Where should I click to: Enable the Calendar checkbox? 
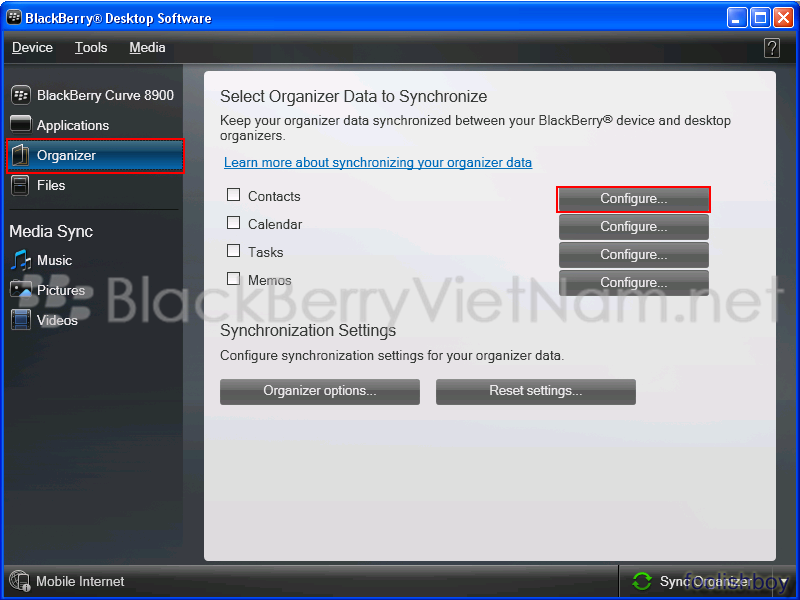[234, 223]
